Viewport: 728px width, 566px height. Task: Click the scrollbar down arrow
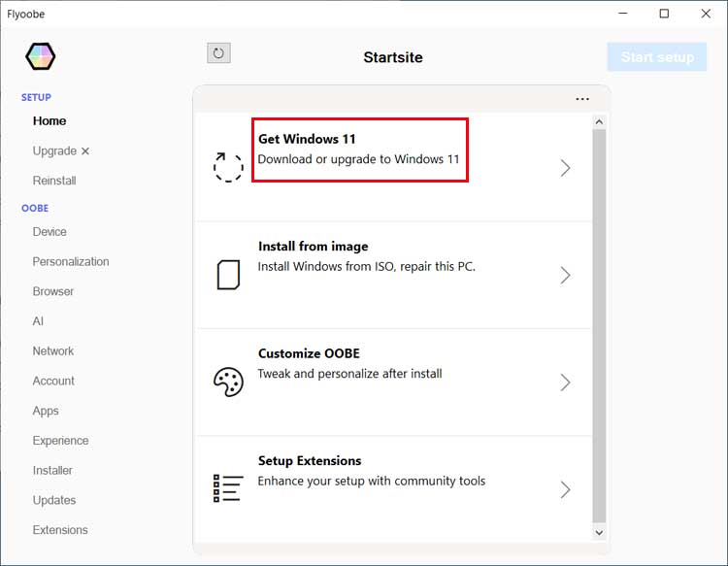(x=599, y=532)
